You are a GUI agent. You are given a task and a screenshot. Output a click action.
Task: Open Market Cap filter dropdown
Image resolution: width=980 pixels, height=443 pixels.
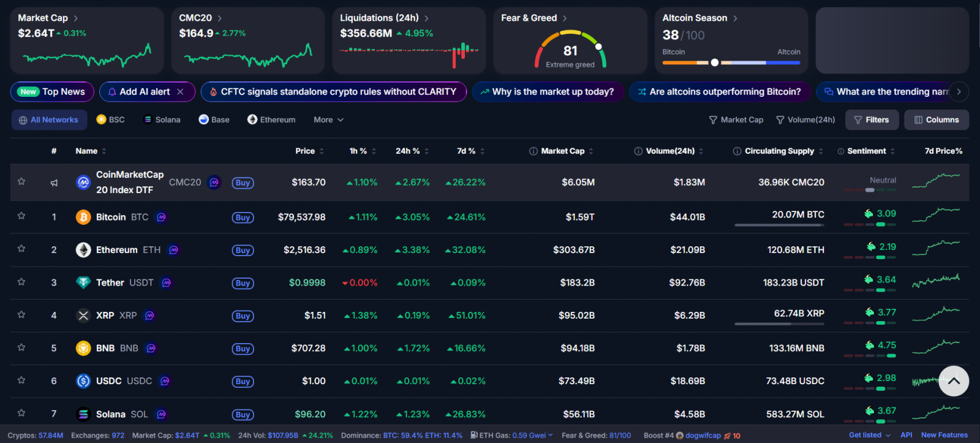point(736,120)
